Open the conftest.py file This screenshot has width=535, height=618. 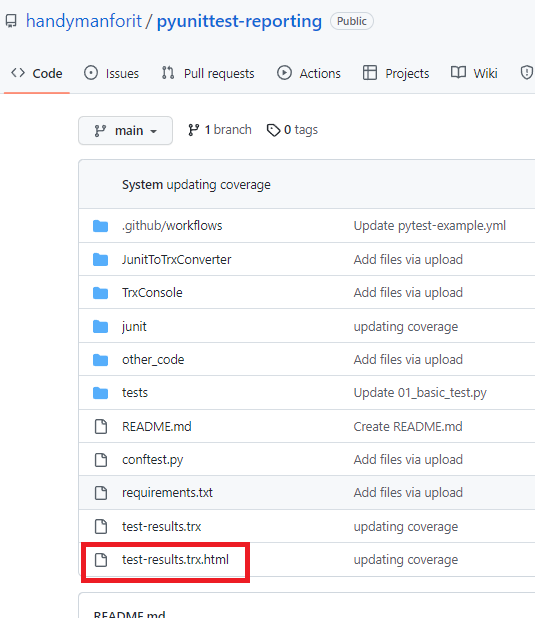tap(153, 460)
